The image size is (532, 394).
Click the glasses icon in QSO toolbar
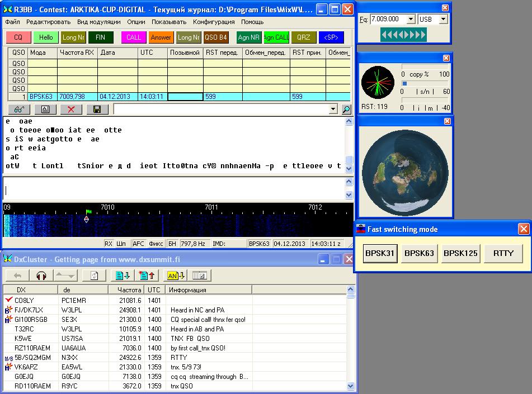pos(19,110)
